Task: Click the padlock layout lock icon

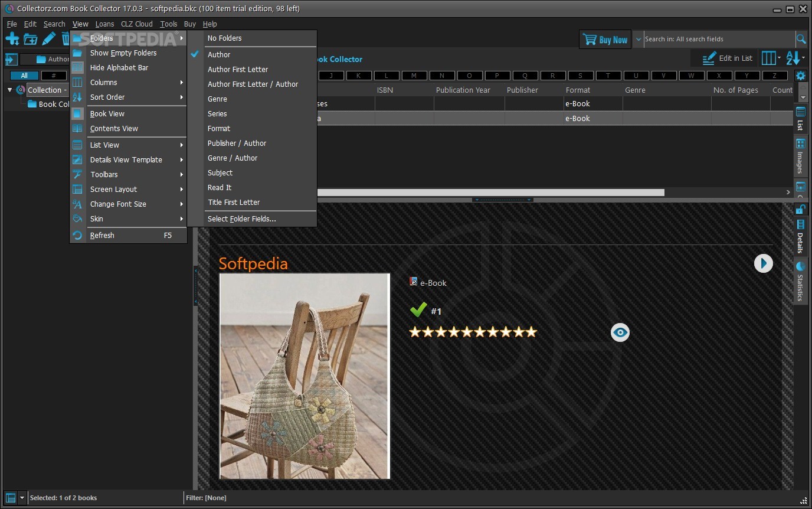Action: point(800,209)
